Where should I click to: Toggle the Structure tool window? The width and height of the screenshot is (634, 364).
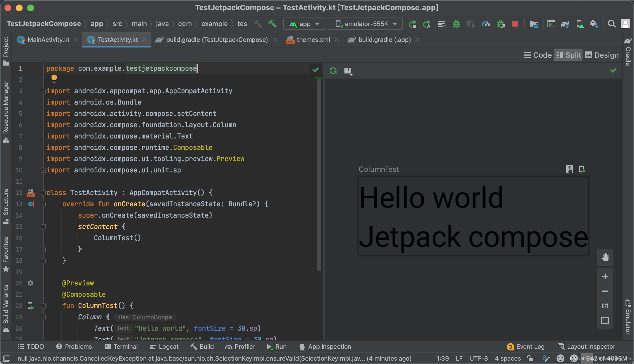point(6,206)
